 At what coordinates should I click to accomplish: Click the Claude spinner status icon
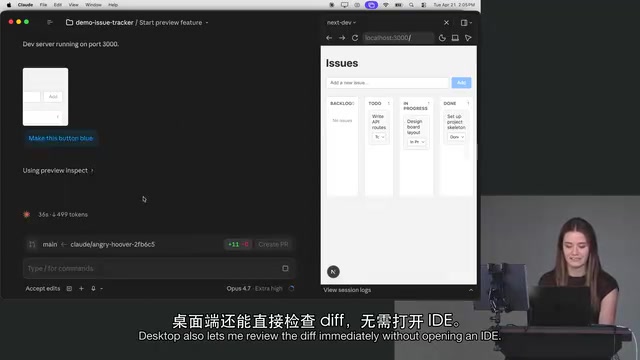point(27,214)
